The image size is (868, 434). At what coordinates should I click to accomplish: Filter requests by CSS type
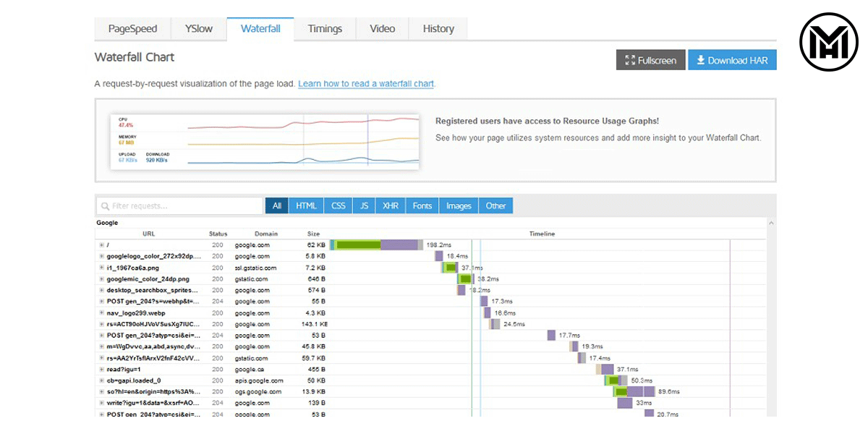(x=338, y=206)
